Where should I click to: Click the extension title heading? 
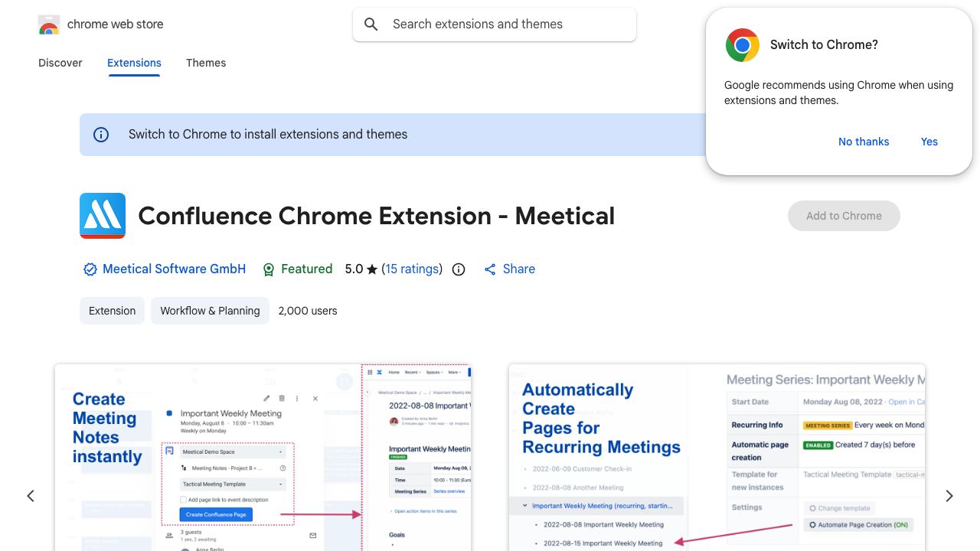(377, 216)
